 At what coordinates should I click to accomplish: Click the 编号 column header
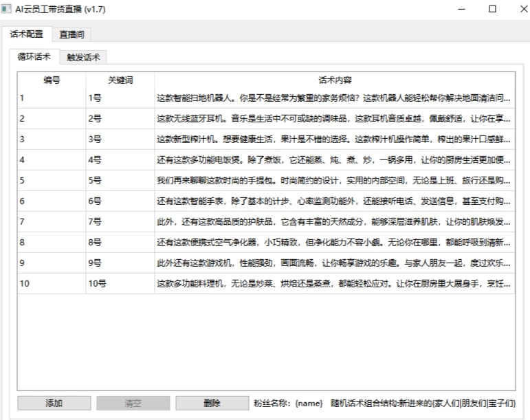click(x=52, y=80)
